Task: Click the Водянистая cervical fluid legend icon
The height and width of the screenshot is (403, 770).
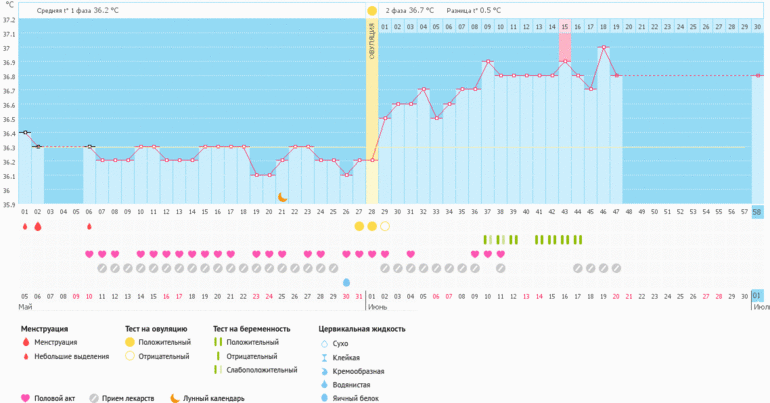Action: point(324,384)
